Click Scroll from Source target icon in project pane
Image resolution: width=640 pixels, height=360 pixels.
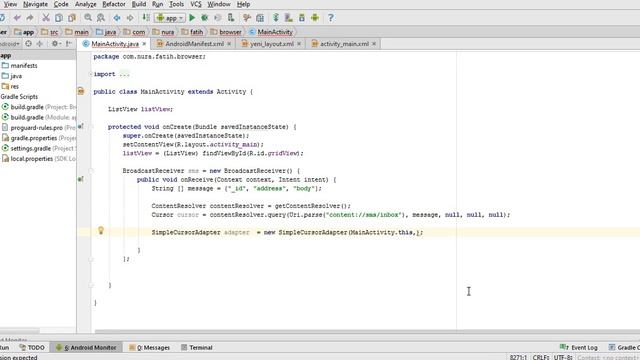pos(28,44)
